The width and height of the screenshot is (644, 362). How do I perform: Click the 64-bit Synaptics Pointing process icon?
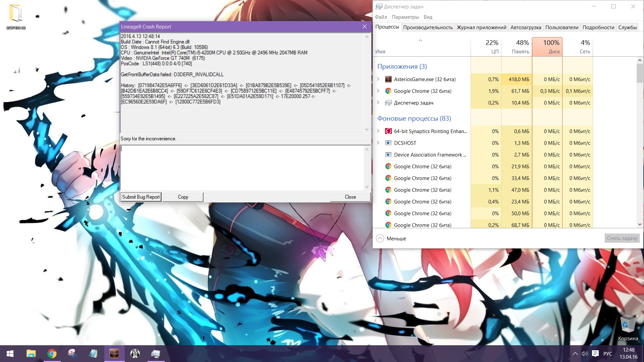click(388, 131)
